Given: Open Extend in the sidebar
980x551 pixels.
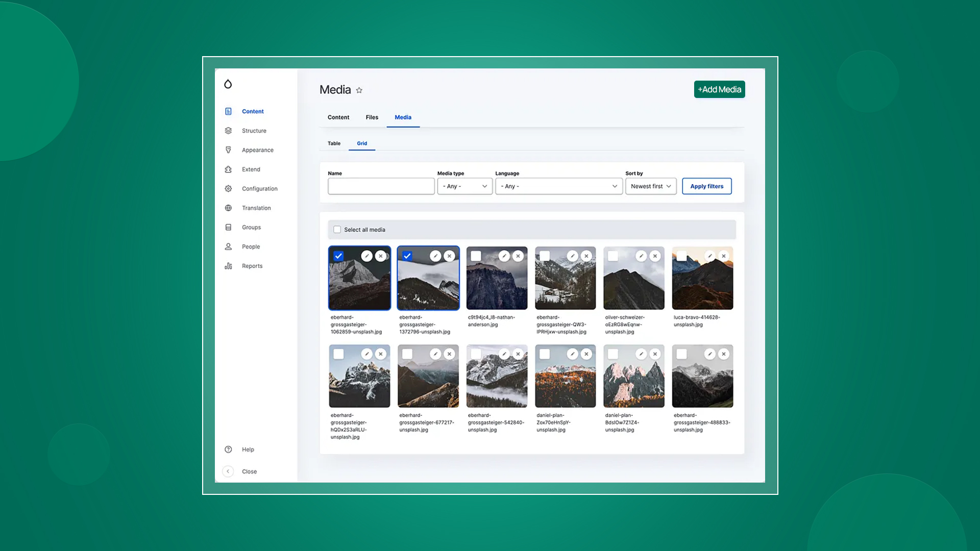Looking at the screenshot, I should point(251,169).
